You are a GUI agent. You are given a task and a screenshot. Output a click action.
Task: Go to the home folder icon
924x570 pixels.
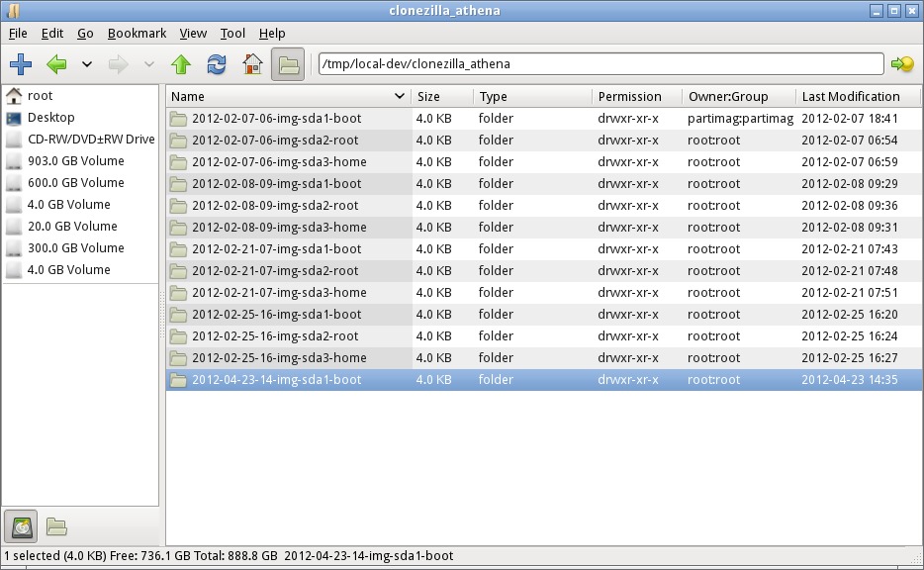click(252, 64)
